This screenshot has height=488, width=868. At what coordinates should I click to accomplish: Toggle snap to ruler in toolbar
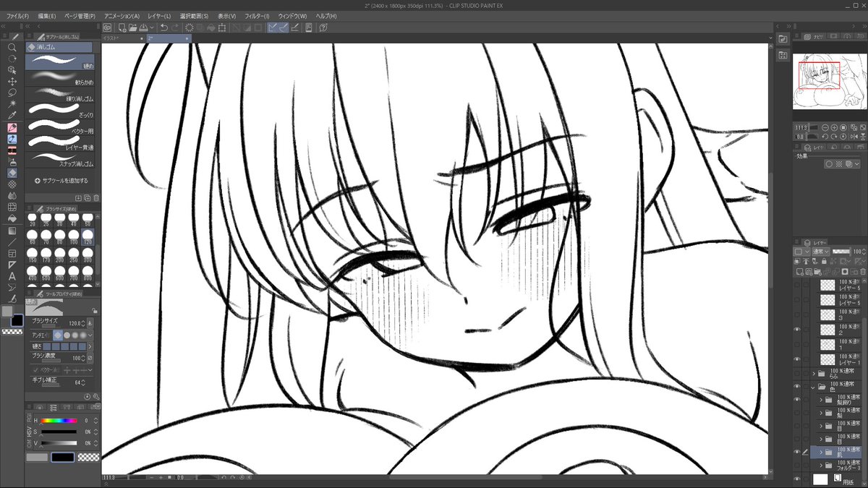tap(273, 27)
